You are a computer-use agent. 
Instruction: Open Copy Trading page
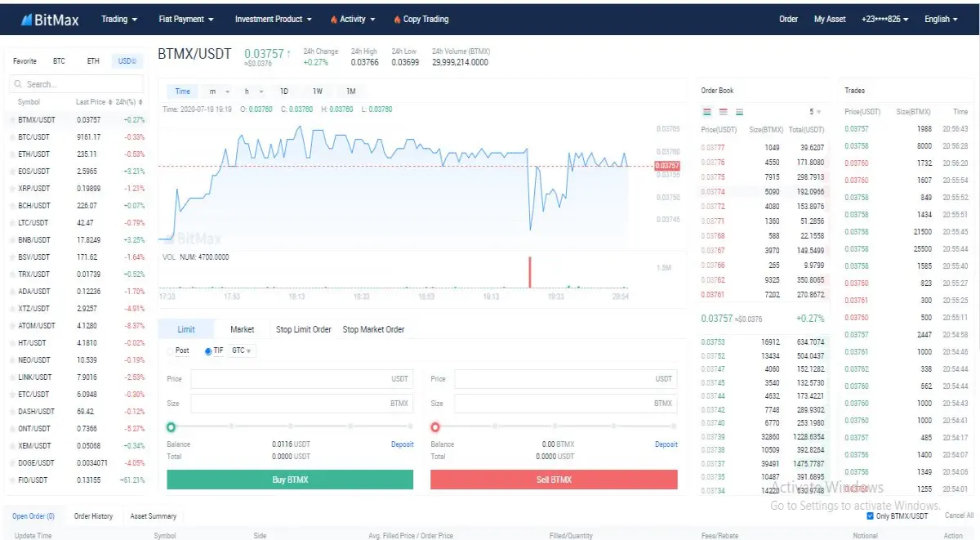coord(421,19)
